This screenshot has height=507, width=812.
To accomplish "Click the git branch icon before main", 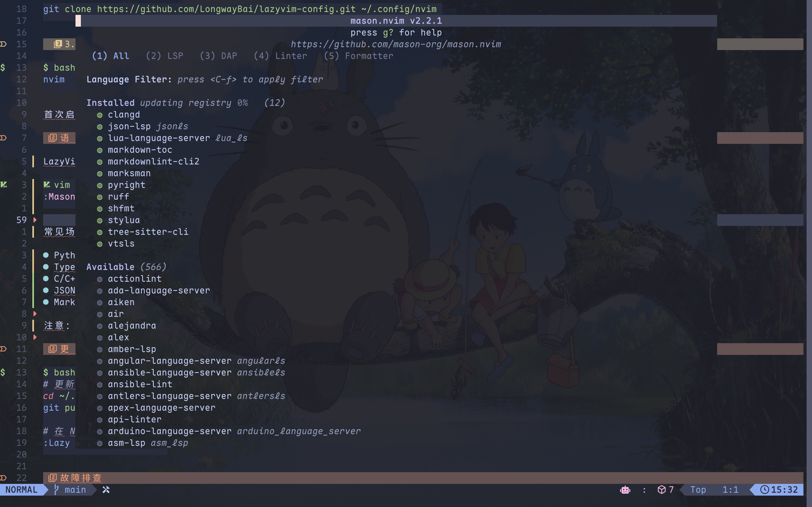I will (x=57, y=490).
